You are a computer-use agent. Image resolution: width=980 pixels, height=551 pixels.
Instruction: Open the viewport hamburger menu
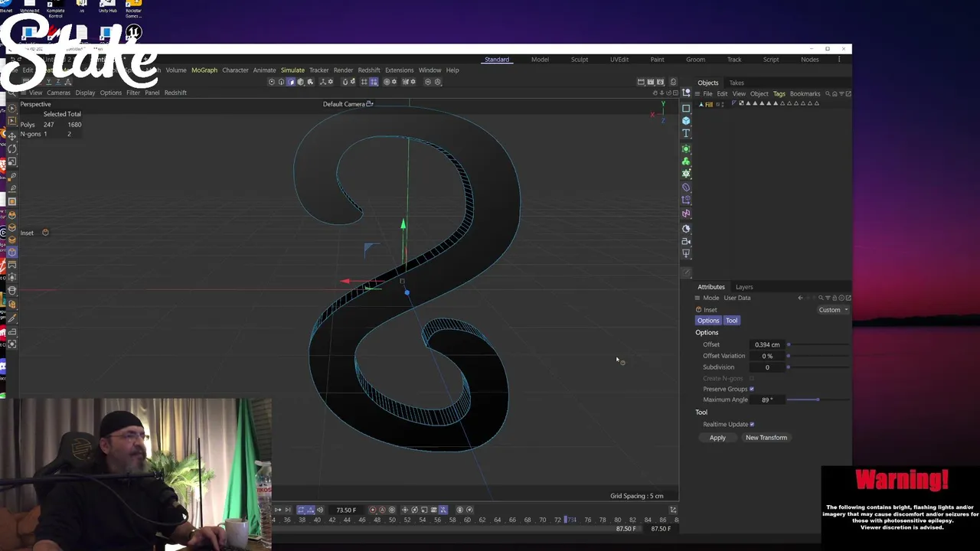23,93
